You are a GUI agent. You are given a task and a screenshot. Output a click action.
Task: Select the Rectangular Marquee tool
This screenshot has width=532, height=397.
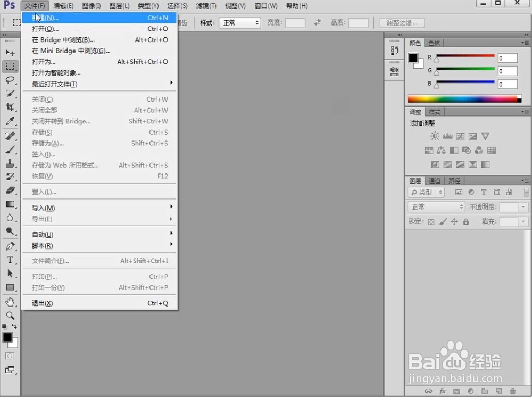[x=10, y=66]
